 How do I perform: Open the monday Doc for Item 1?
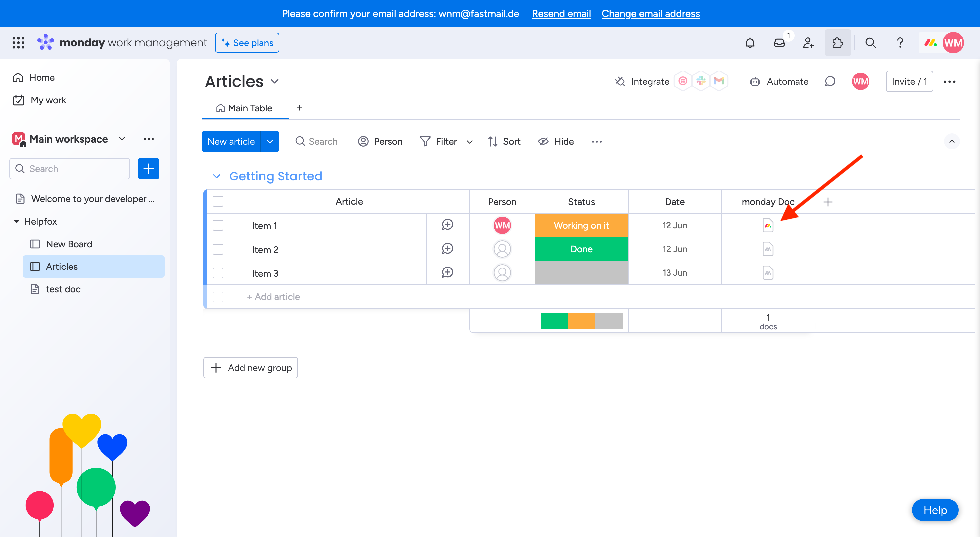768,225
